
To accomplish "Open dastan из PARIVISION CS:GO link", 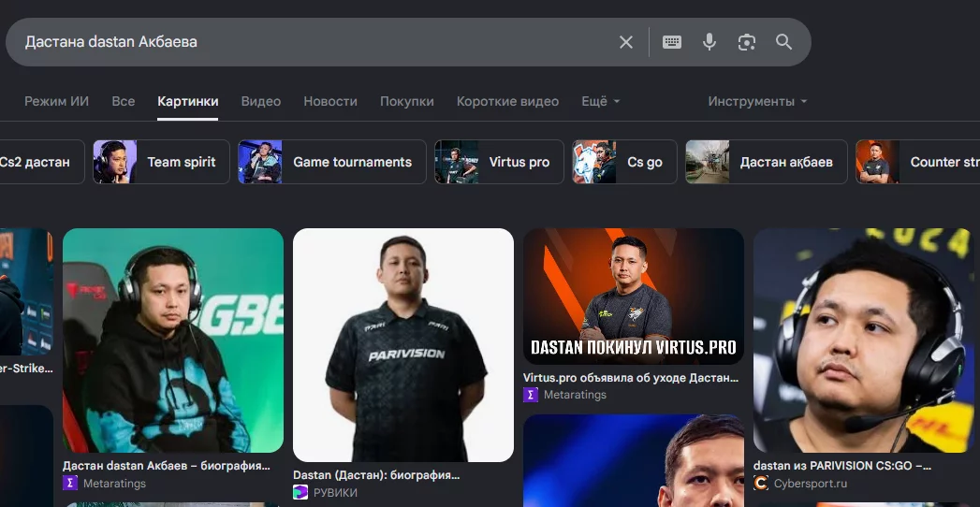I will pyautogui.click(x=841, y=466).
